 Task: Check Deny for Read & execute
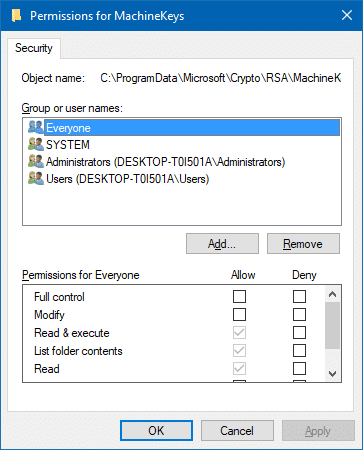click(x=299, y=332)
